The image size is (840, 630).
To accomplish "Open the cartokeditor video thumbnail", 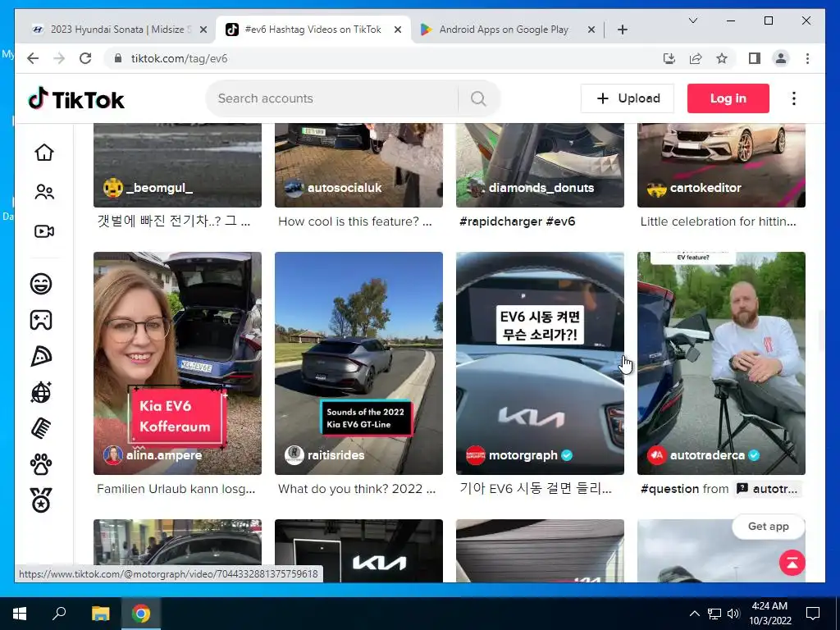I will pyautogui.click(x=721, y=165).
